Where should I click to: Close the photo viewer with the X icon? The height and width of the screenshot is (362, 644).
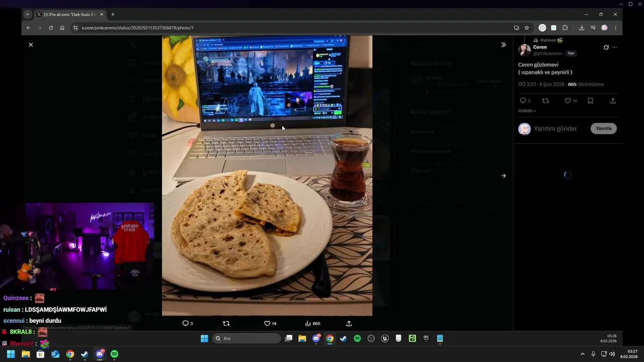coord(31,45)
